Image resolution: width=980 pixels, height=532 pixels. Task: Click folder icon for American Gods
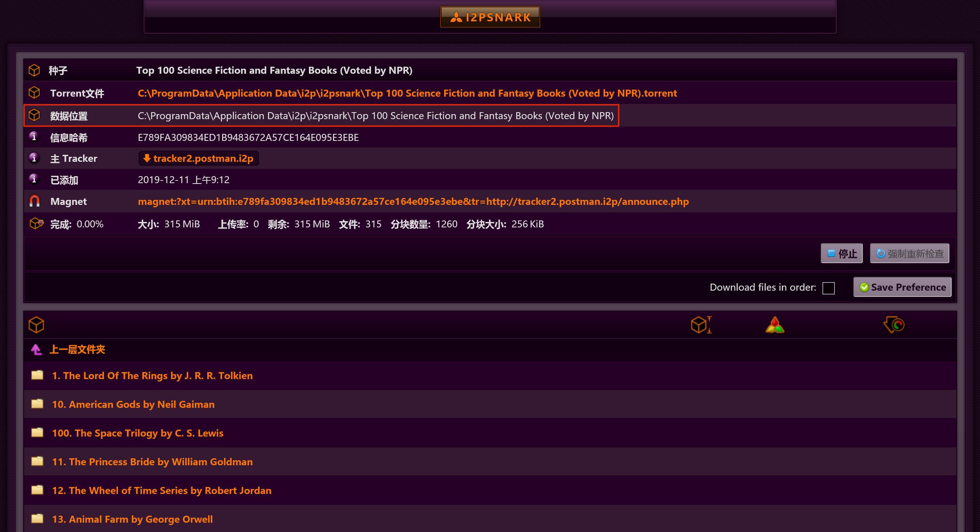(x=37, y=404)
